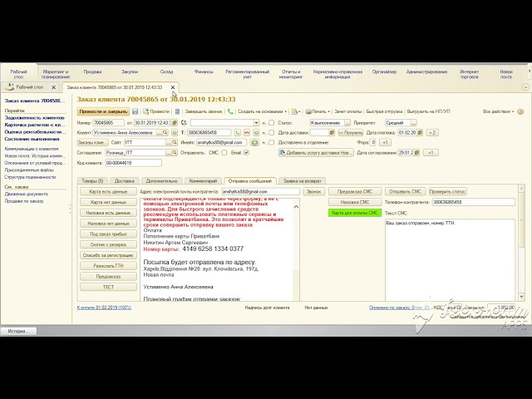The height and width of the screenshot is (399, 532).
Task: Click the Текст СМС text area
Action: coord(450,260)
